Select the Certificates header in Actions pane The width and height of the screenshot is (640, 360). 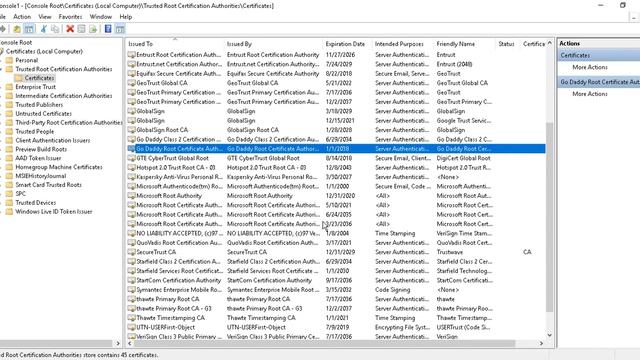pos(598,55)
